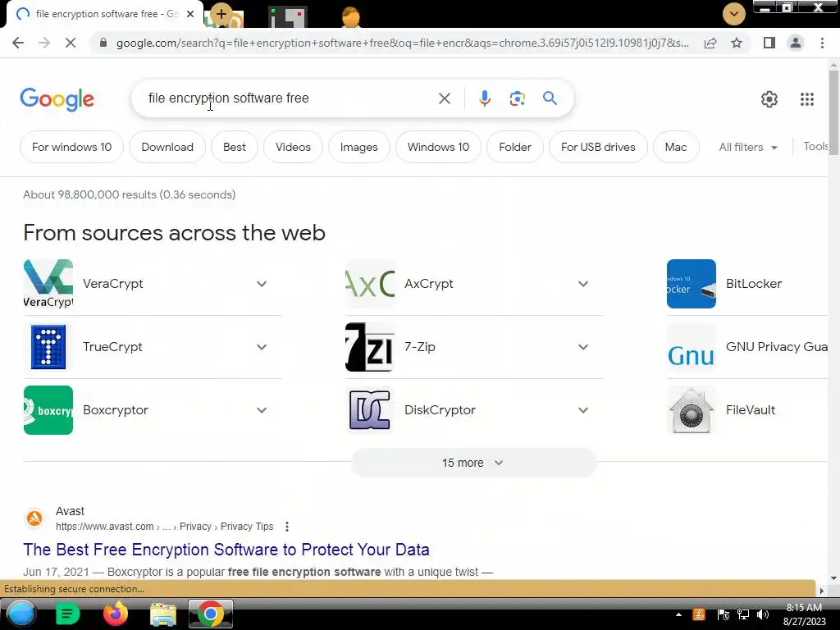
Task: Select Download filter chip
Action: 167,148
